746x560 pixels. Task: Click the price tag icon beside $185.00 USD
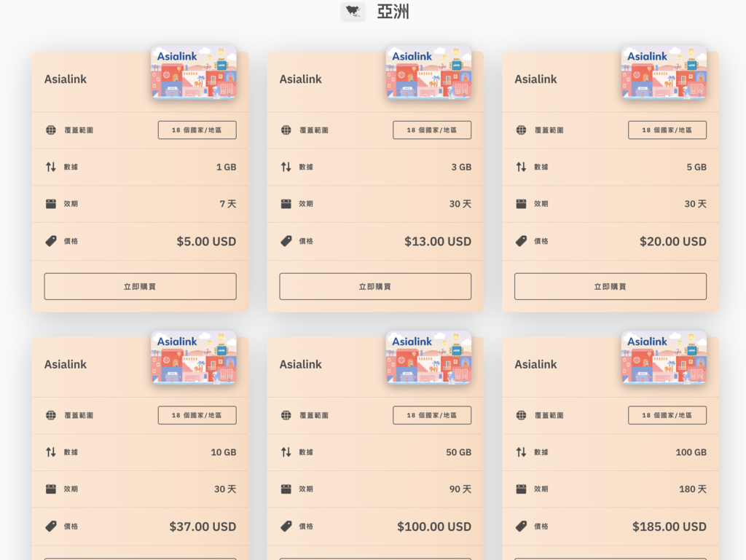pos(521,527)
